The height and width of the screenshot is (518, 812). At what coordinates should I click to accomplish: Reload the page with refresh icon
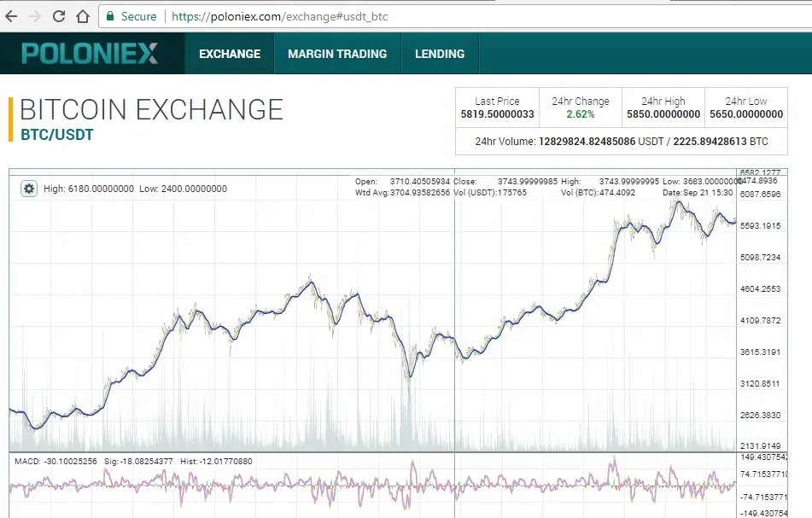[x=59, y=16]
